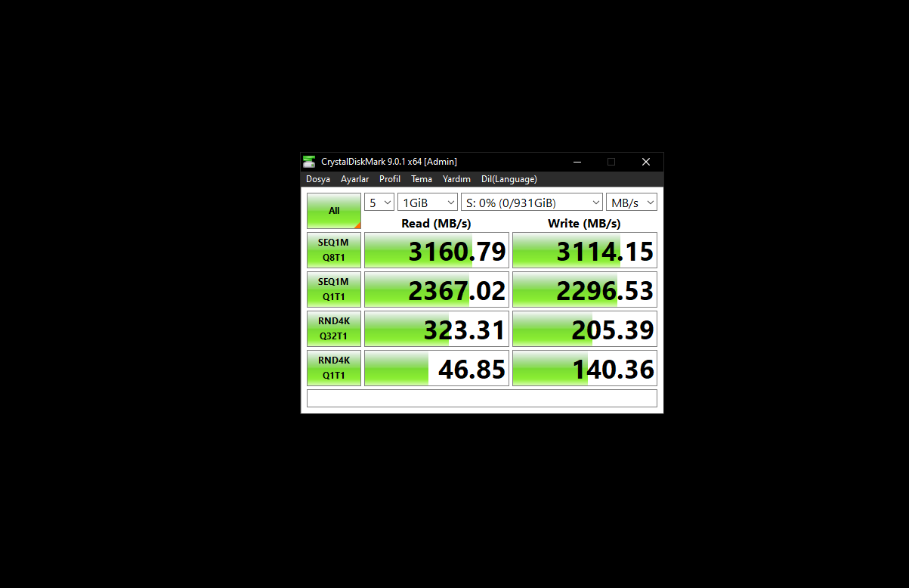Viewport: 909px width, 588px height.
Task: Run all benchmarks with All button
Action: tap(334, 211)
